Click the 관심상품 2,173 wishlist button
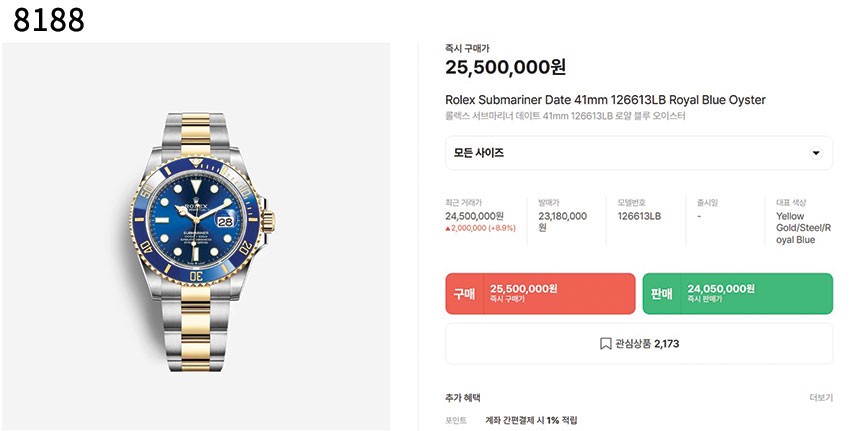Viewport: 860px width, 431px height. coord(639,344)
